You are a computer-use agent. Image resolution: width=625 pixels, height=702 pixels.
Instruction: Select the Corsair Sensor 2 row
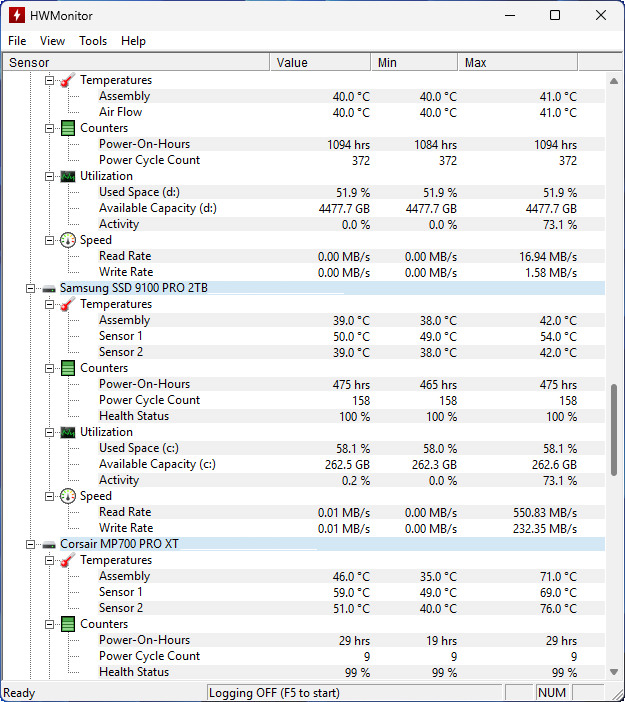[351, 608]
